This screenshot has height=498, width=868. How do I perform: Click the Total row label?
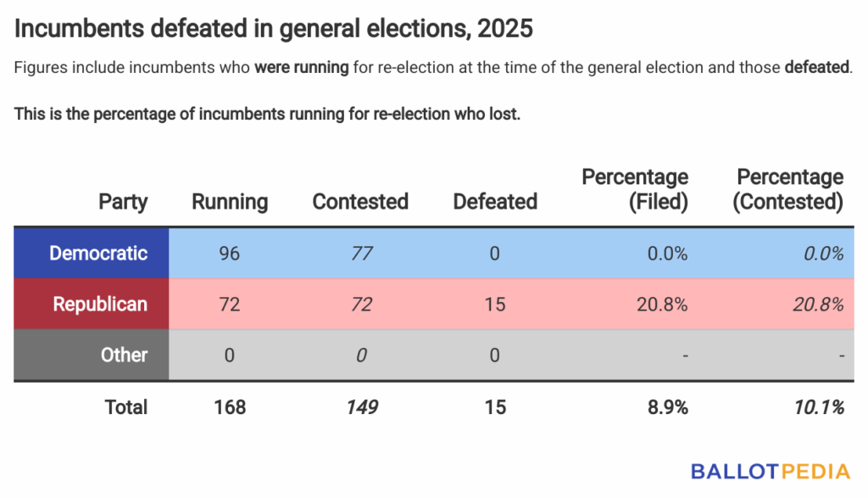click(126, 407)
